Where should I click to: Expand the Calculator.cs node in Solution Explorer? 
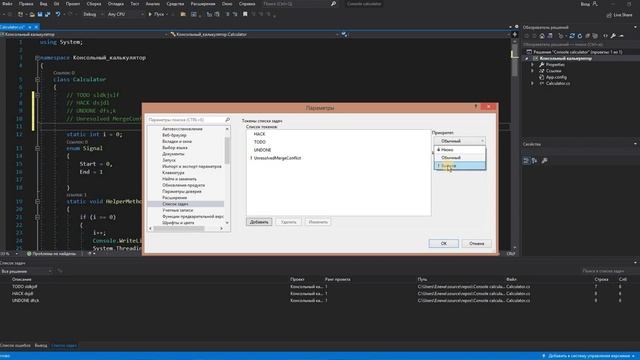click(532, 83)
